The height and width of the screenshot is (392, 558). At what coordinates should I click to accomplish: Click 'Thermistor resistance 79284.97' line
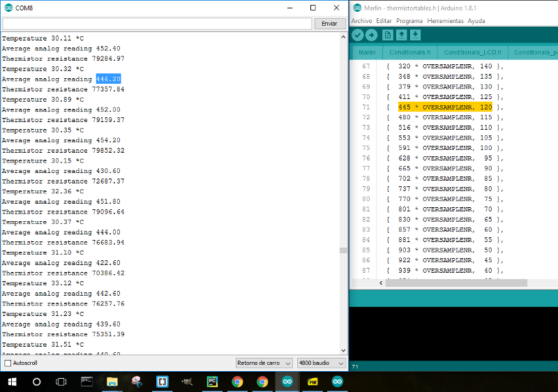point(63,59)
